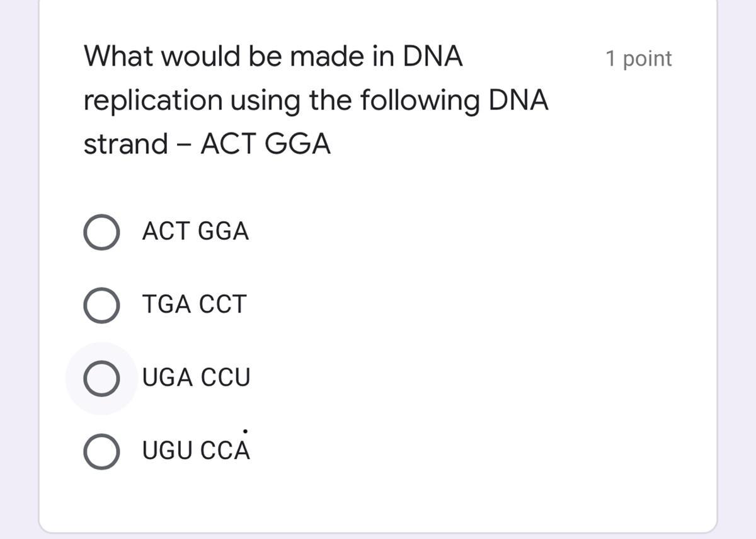Click the word "replication" in the question

pyautogui.click(x=153, y=101)
